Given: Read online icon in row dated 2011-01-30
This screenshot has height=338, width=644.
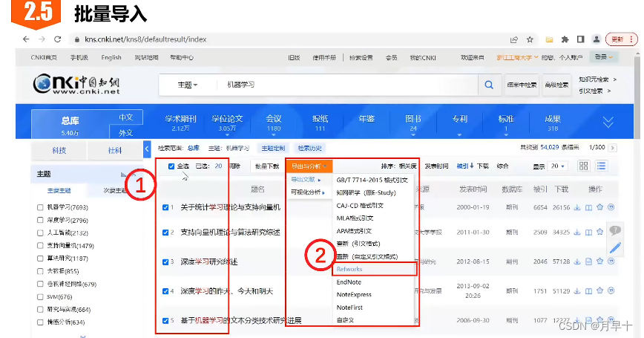Looking at the screenshot, I should [x=588, y=233].
